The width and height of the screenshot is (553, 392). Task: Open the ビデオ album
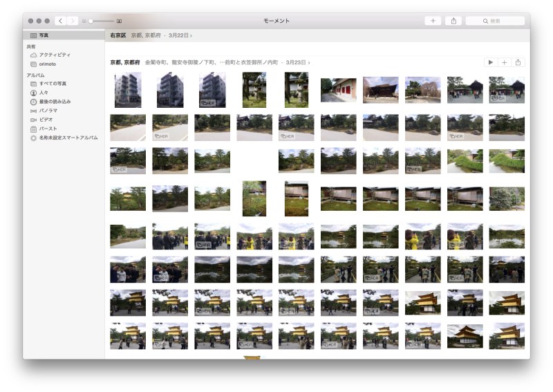(x=46, y=120)
